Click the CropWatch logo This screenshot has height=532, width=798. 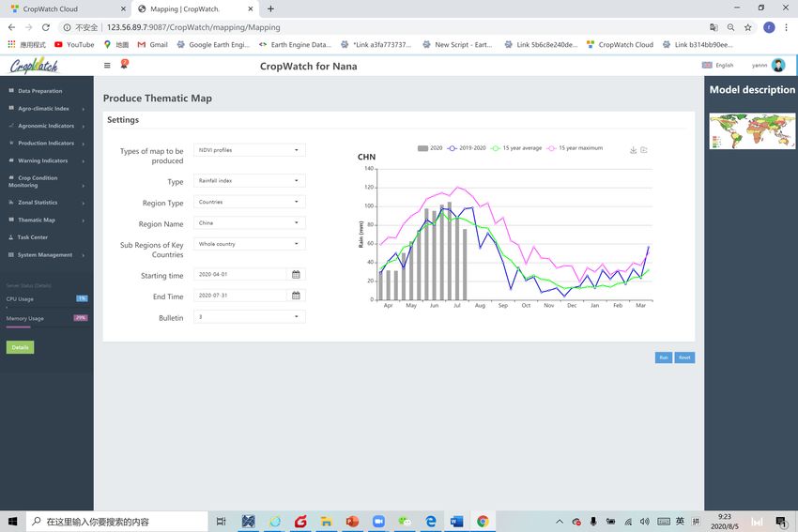pyautogui.click(x=34, y=66)
